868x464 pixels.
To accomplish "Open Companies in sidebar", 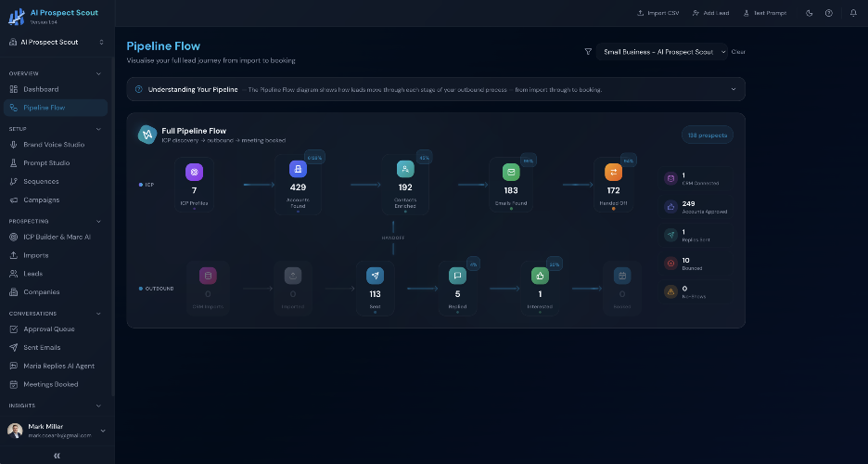I will pos(56,291).
